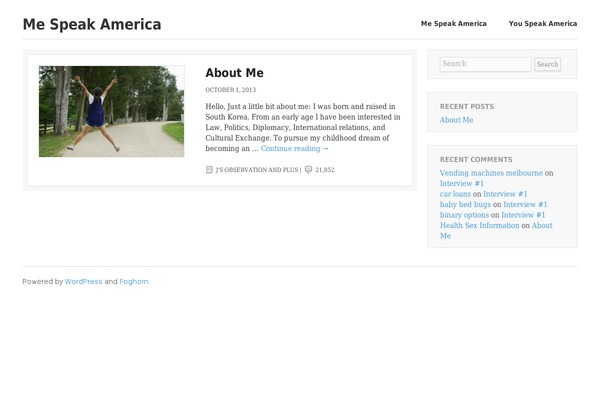Screen dimensions: 600x400
Task: Open the comment bubble icon beside 21,852
Action: click(308, 170)
